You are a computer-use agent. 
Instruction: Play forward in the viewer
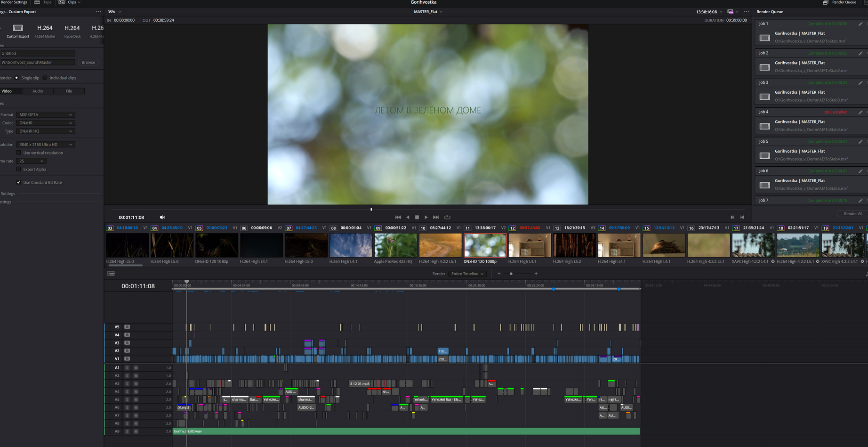click(x=426, y=218)
